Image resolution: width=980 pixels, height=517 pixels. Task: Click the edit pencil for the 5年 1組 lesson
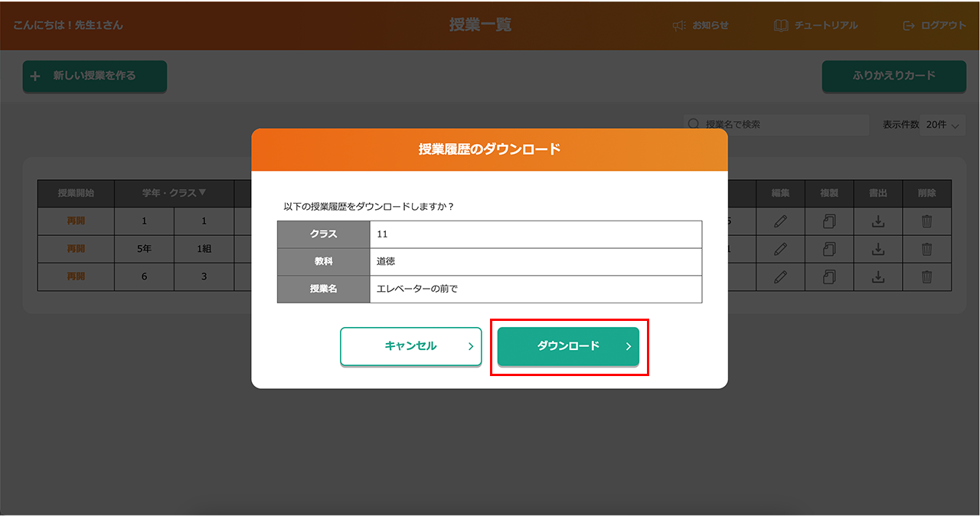click(780, 249)
